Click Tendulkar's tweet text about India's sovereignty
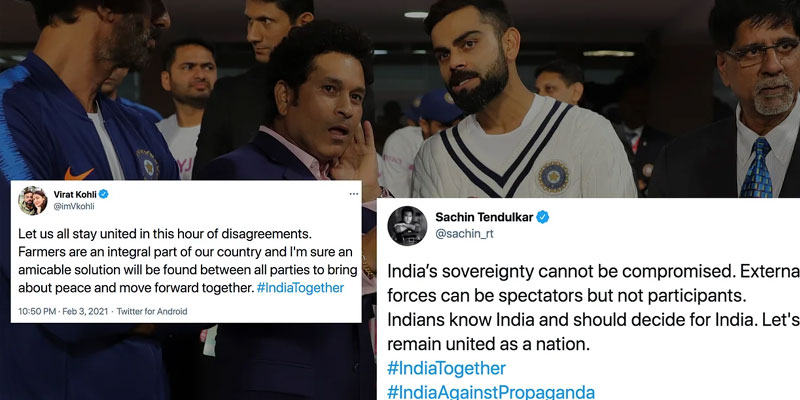 tap(593, 308)
